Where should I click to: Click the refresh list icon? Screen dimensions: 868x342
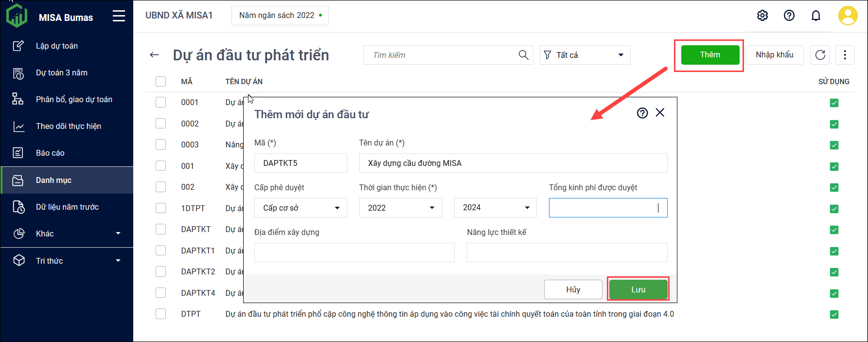pyautogui.click(x=820, y=55)
